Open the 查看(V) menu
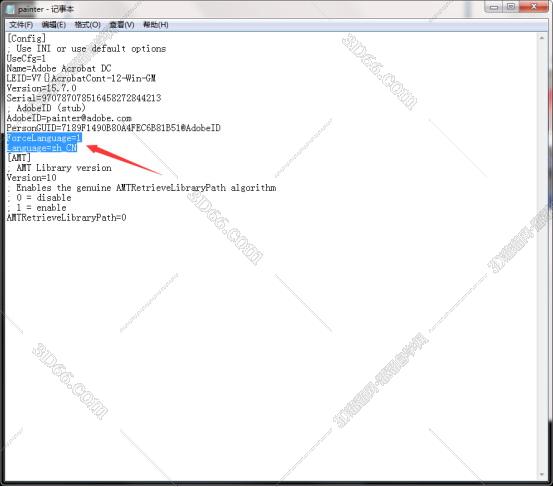This screenshot has width=553, height=487. (122, 25)
